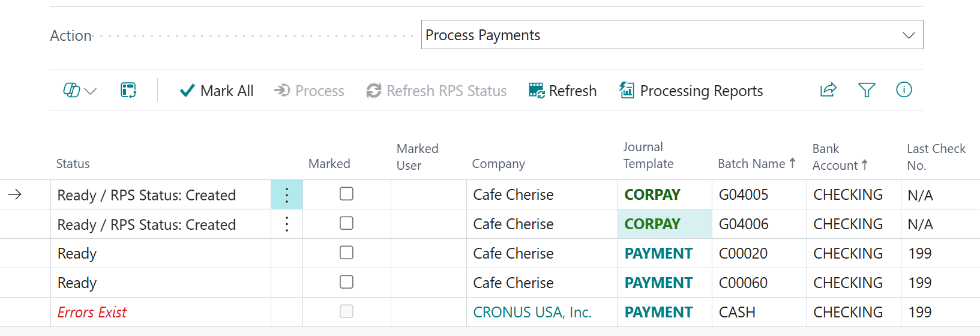Click the Refresh toolbar action
The height and width of the screenshot is (336, 980).
(x=562, y=91)
